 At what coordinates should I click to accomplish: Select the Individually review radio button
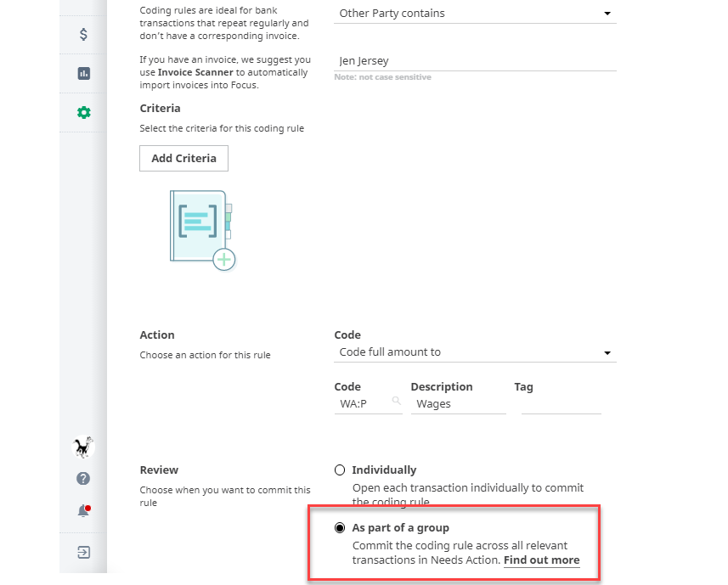coord(340,470)
